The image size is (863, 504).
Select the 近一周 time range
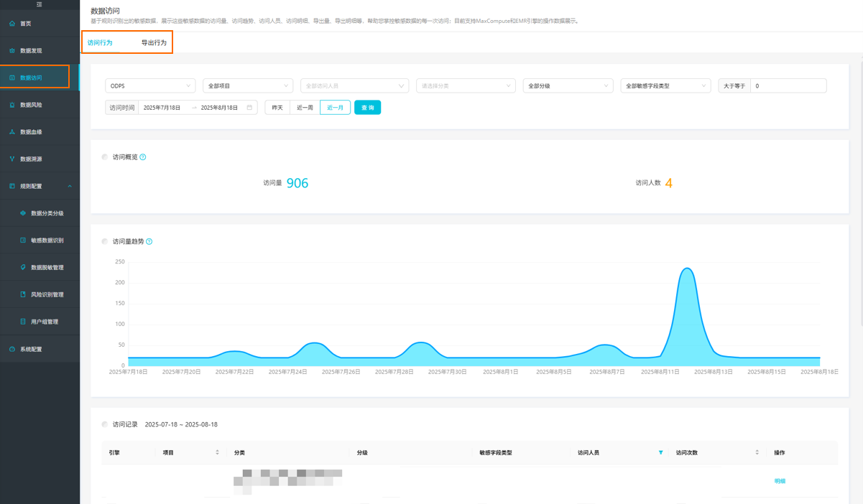point(305,108)
